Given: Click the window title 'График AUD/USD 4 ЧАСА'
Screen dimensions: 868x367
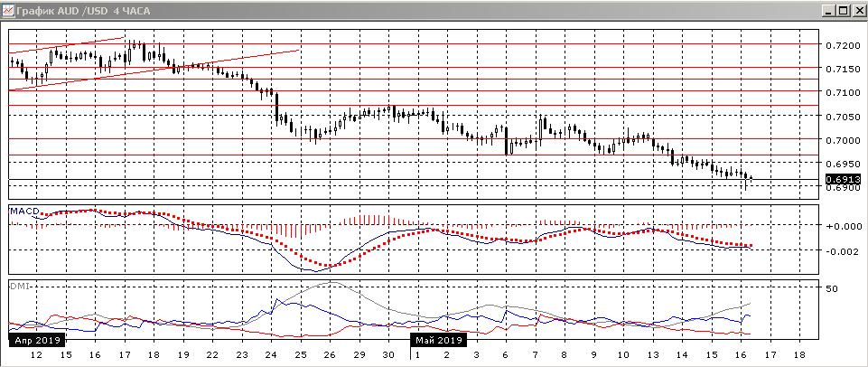Looking at the screenshot, I should [83, 11].
